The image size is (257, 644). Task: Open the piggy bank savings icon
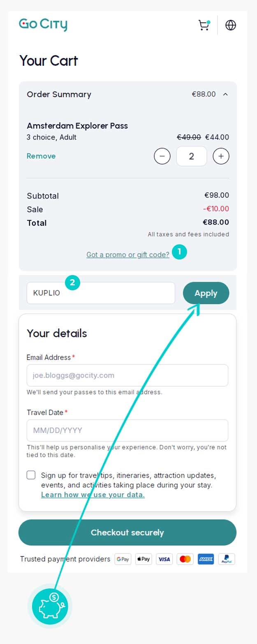coord(50,606)
